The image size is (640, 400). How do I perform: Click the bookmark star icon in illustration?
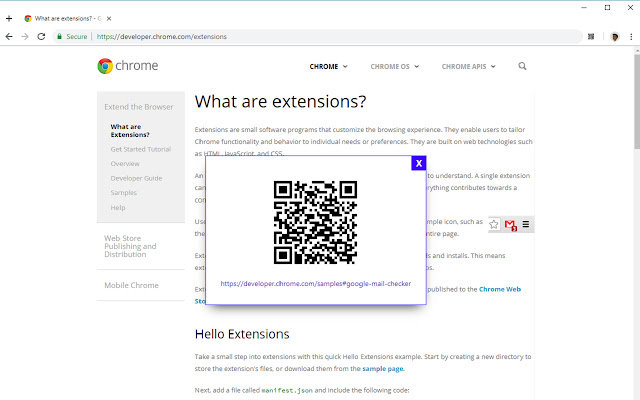[x=494, y=224]
